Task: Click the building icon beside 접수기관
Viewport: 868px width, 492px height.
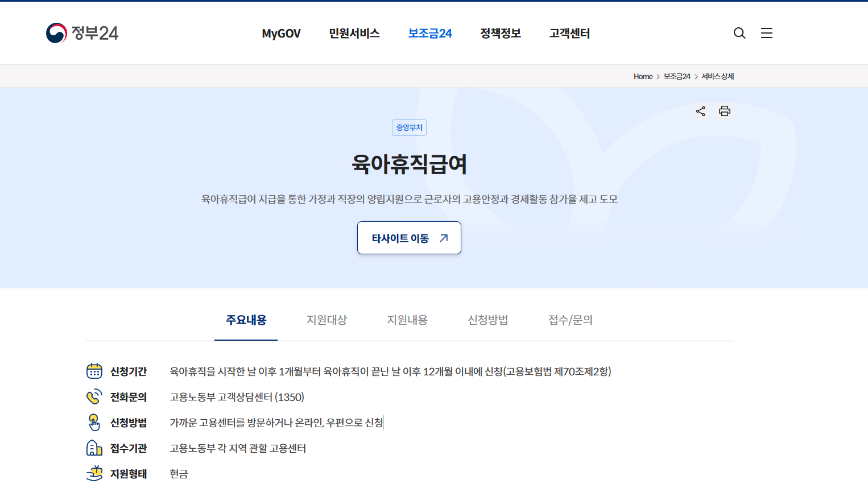Action: pyautogui.click(x=94, y=448)
